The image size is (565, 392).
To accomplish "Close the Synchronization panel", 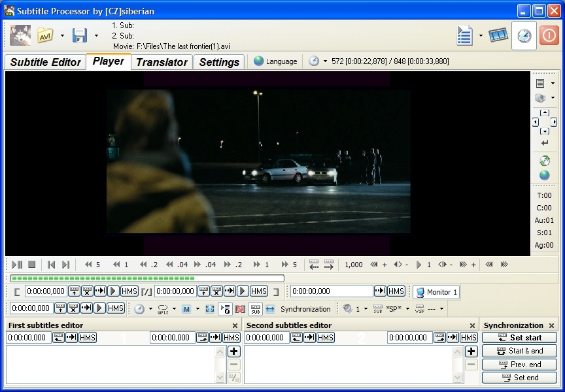I will click(x=552, y=326).
